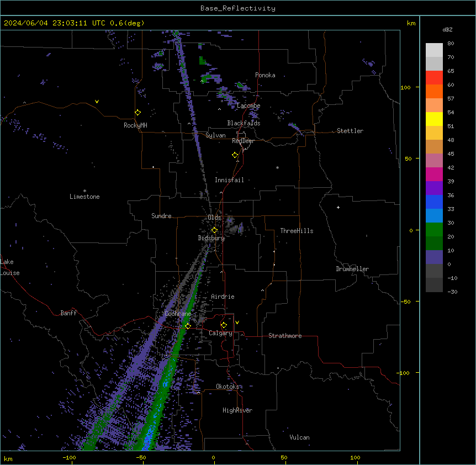Click the 45 value on the dBZ scale
The image size is (476, 465).
pos(451,154)
